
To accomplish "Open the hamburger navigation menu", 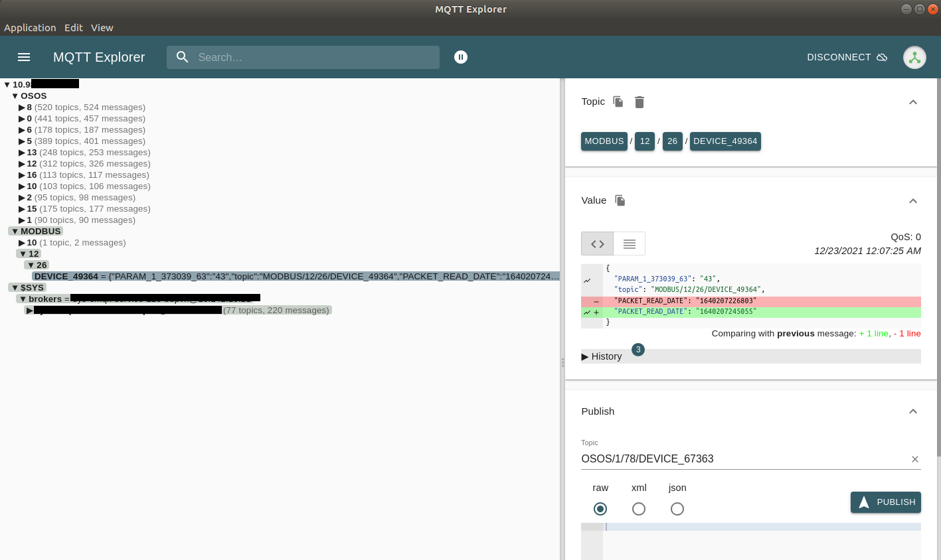I will 24,57.
